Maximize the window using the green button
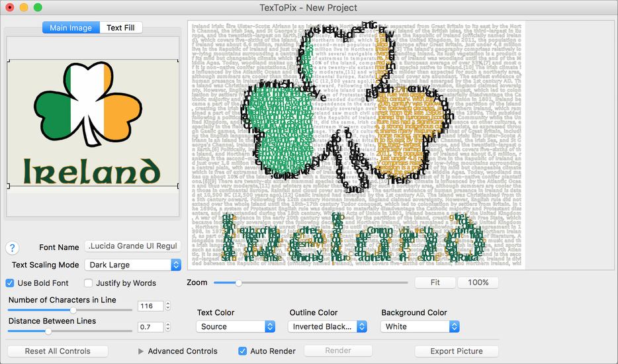Screen dimensions: 618x364 (38, 7)
